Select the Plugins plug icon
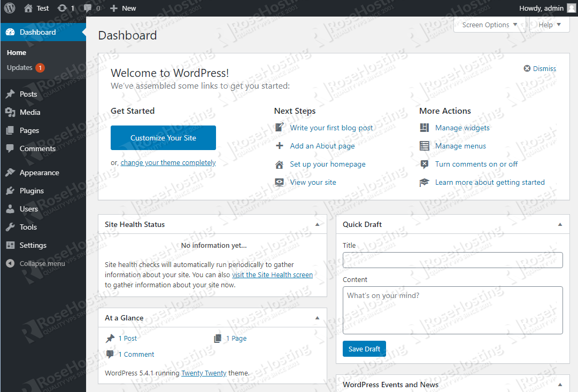 (11, 190)
